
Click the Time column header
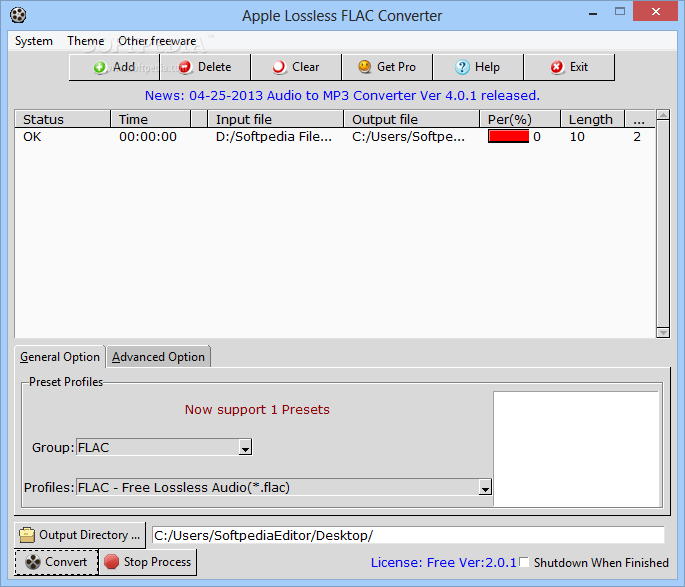pyautogui.click(x=150, y=119)
